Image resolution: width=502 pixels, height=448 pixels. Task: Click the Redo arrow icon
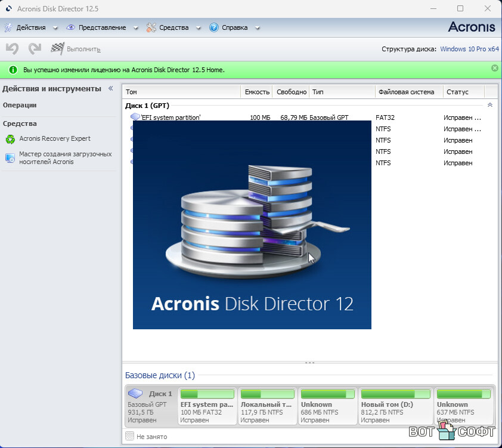coord(35,48)
